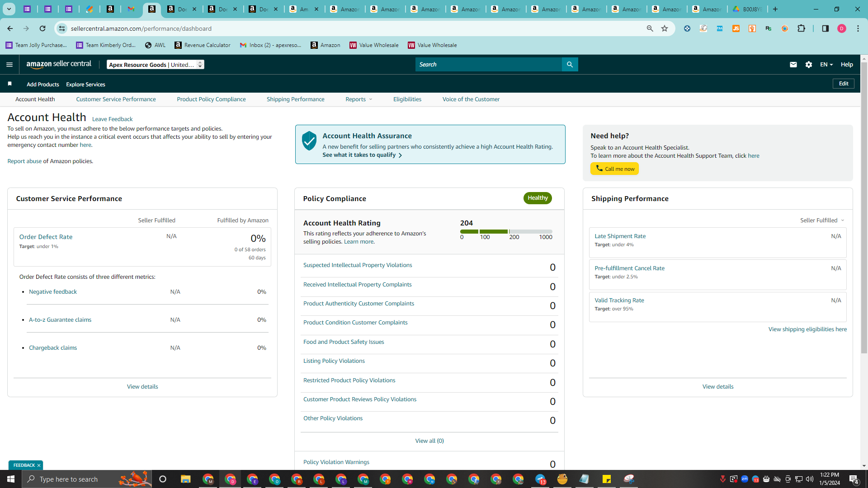Open the Shipping Performance tab
868x488 pixels.
(295, 99)
